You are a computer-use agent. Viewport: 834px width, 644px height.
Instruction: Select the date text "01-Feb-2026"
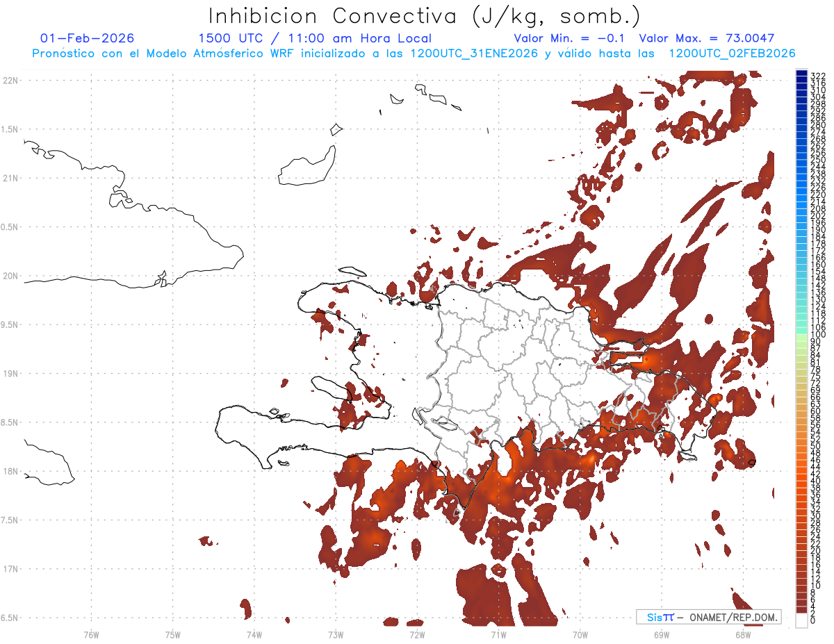coord(88,38)
